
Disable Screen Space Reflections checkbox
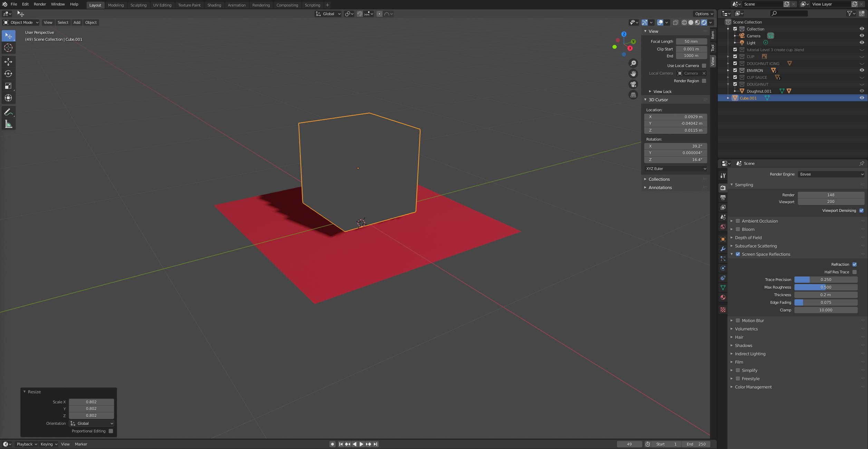pyautogui.click(x=738, y=254)
